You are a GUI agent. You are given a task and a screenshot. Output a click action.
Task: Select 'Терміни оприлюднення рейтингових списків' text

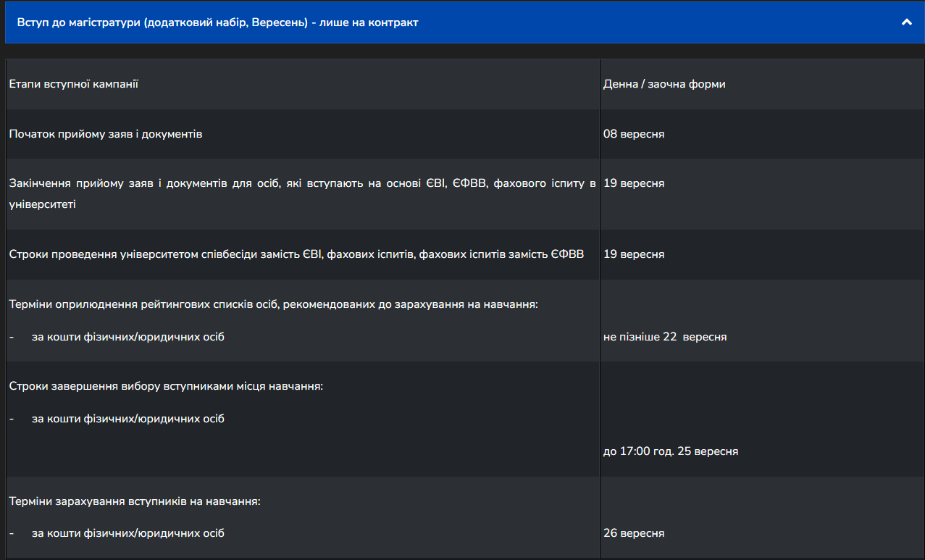pyautogui.click(x=274, y=304)
